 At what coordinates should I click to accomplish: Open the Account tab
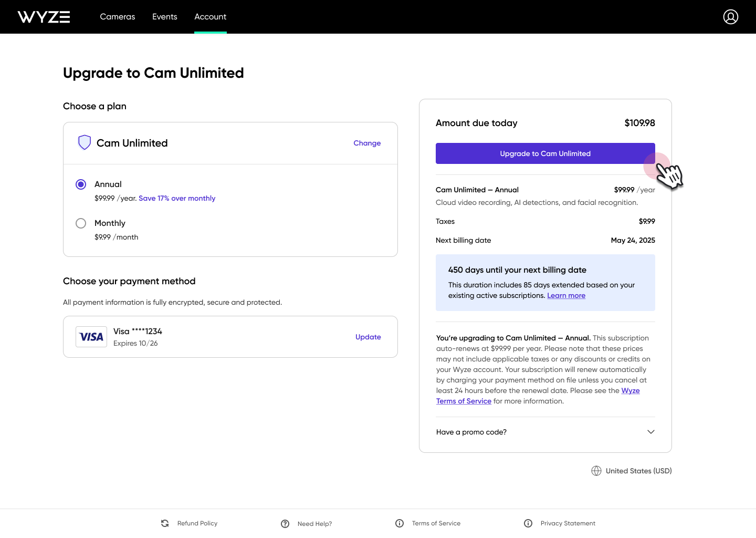[211, 17]
